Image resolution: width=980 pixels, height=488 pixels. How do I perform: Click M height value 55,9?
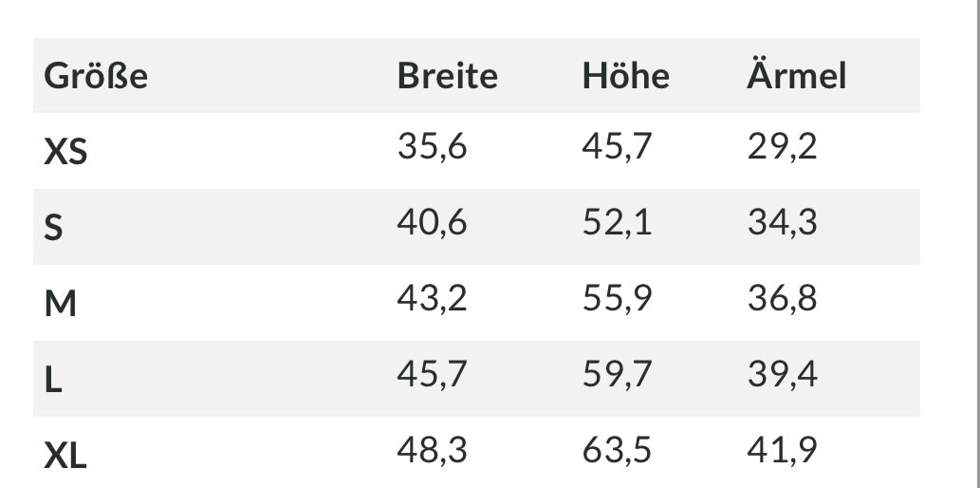click(617, 299)
